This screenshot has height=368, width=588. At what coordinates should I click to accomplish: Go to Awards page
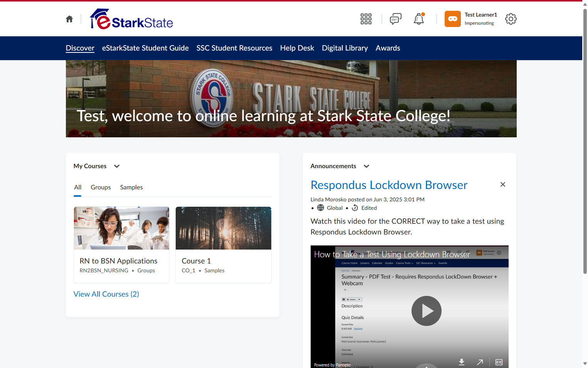tap(388, 48)
